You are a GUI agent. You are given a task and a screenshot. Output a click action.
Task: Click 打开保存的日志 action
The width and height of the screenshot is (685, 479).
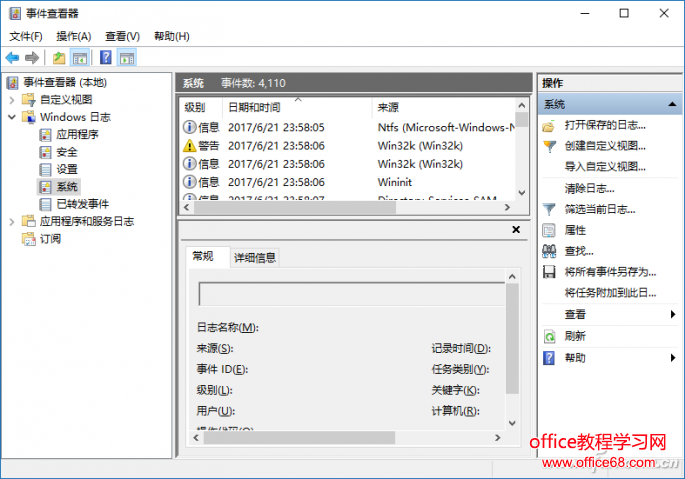pyautogui.click(x=605, y=125)
